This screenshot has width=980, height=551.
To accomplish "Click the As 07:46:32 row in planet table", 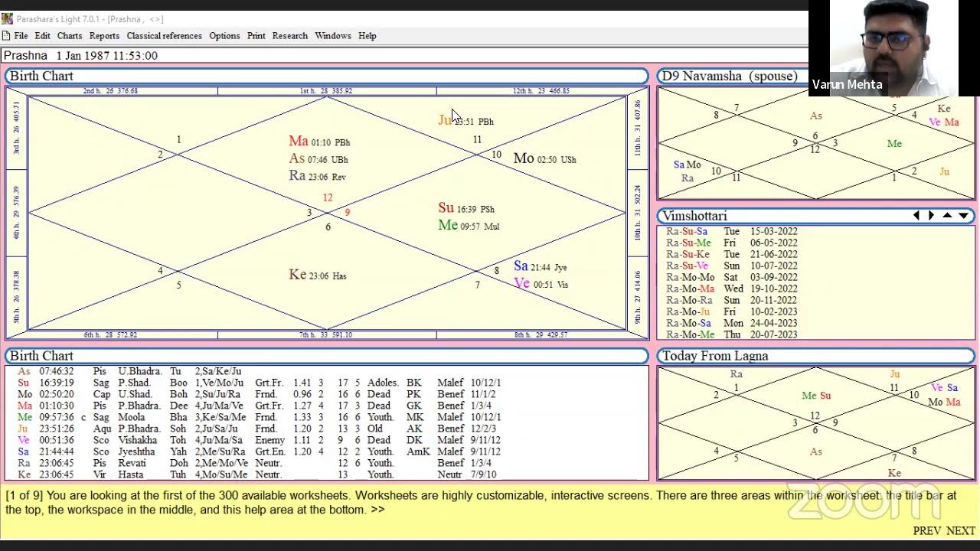I will click(130, 371).
